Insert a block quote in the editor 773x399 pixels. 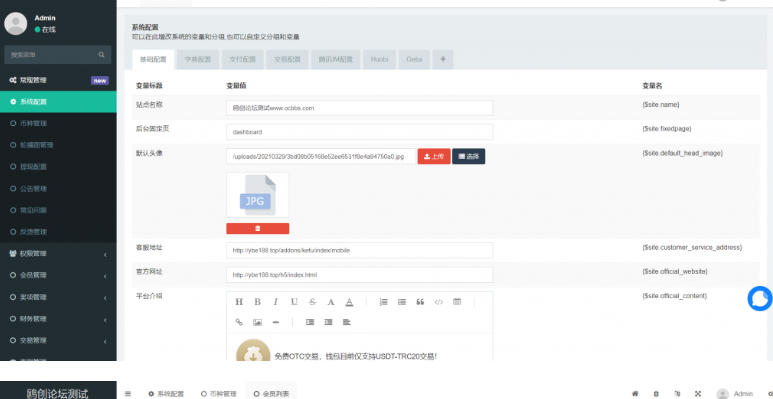tap(420, 302)
